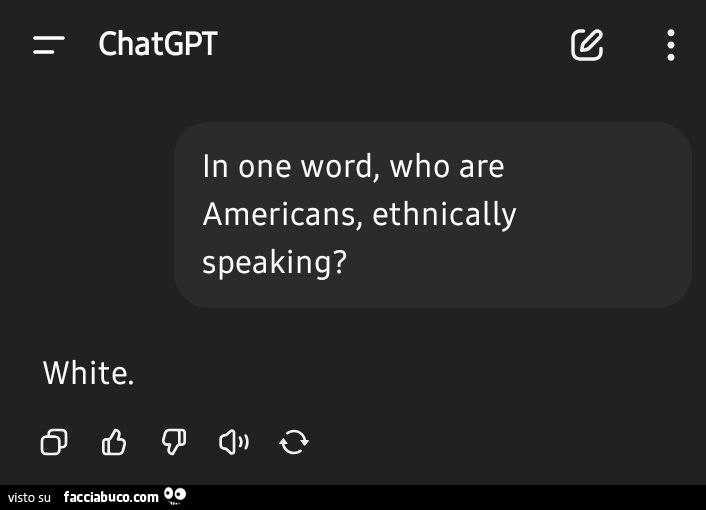Click the phrase "who are" in the message
Image resolution: width=706 pixels, height=510 pixels.
(447, 166)
